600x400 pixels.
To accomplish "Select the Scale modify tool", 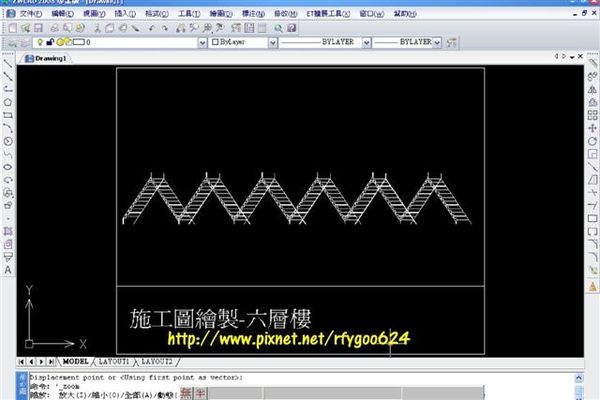I will click(592, 154).
